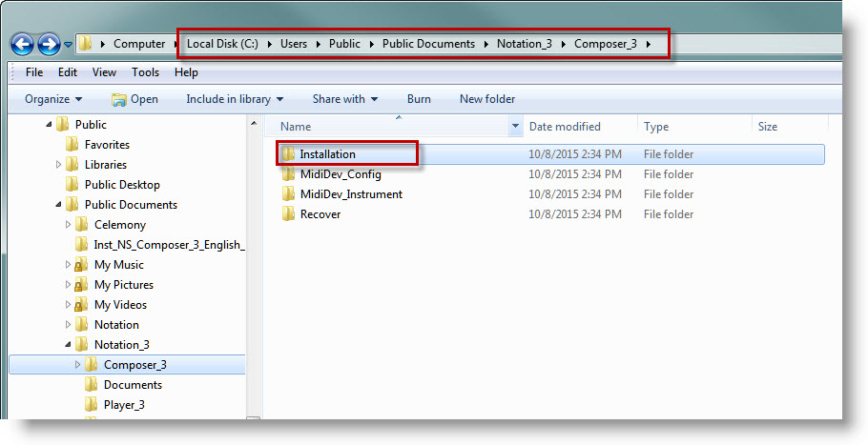Click the New folder button
Image resolution: width=868 pixels, height=445 pixels.
pyautogui.click(x=486, y=99)
